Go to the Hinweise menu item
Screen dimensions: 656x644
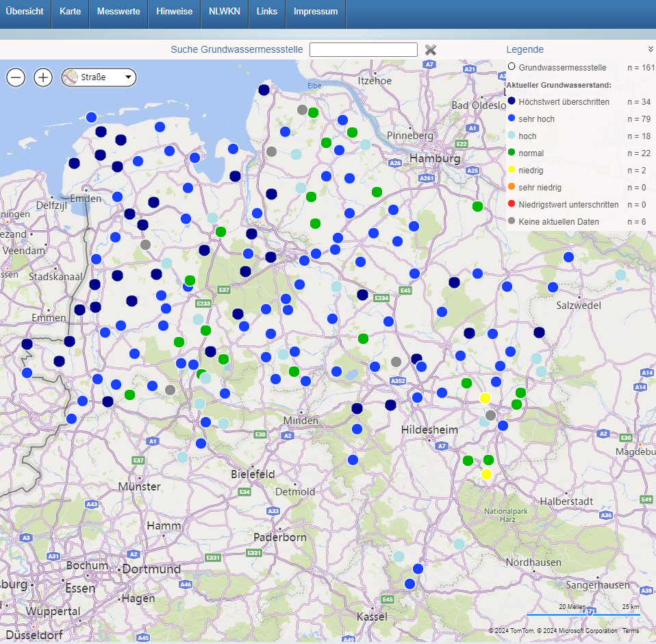[x=174, y=12]
